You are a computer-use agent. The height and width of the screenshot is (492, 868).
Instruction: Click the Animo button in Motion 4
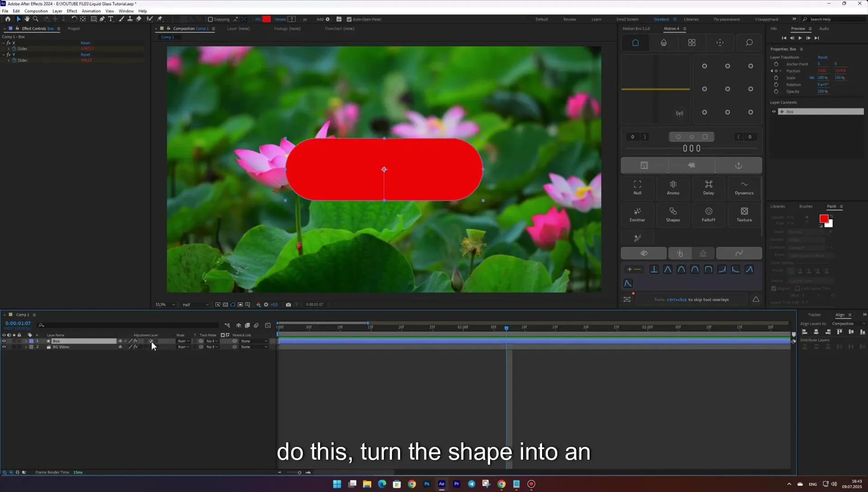(673, 187)
